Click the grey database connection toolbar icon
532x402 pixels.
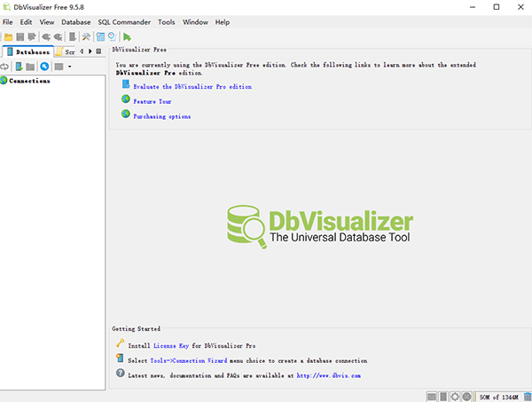pos(73,36)
